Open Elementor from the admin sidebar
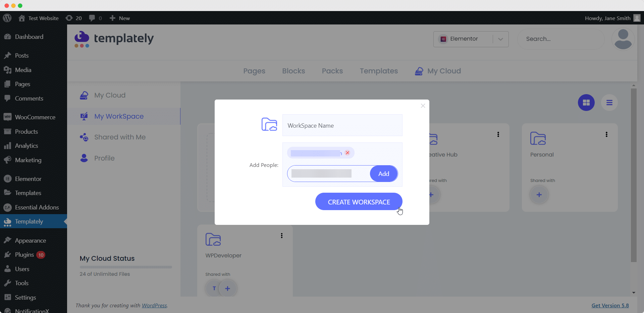 point(29,179)
